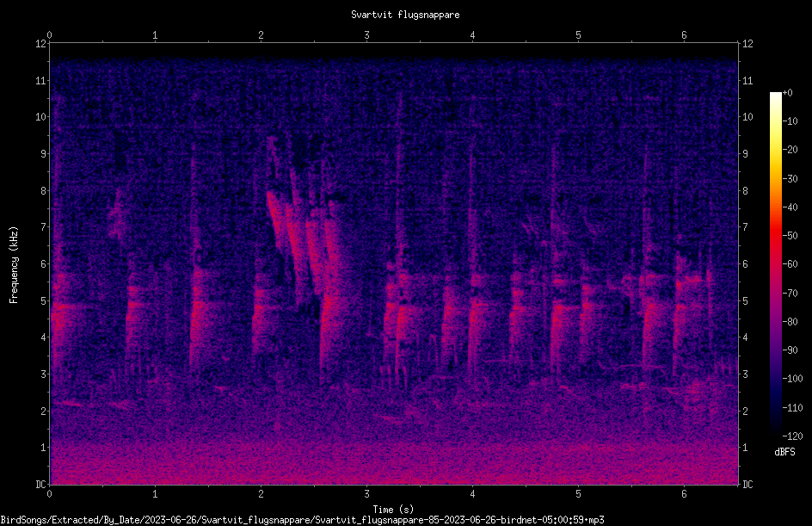Image resolution: width=812 pixels, height=526 pixels.
Task: Click the "3" tick on the top time axis
Action: coord(366,35)
